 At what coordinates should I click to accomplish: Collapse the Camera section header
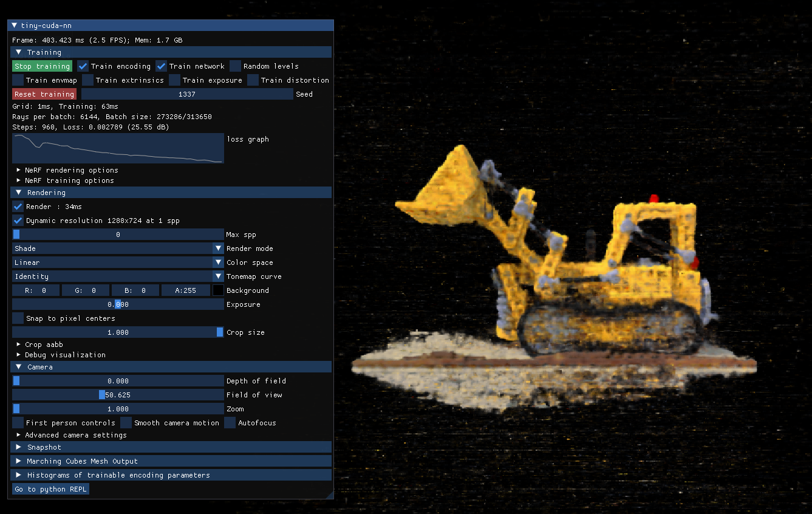171,367
